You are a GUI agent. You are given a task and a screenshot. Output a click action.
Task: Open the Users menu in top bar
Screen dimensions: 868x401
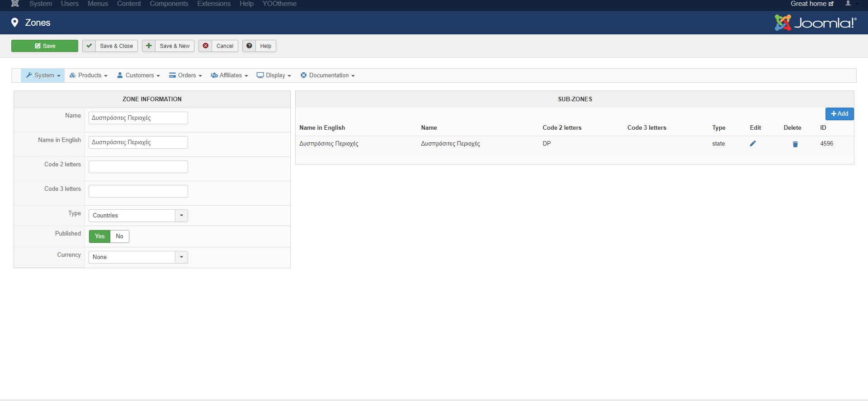(70, 4)
